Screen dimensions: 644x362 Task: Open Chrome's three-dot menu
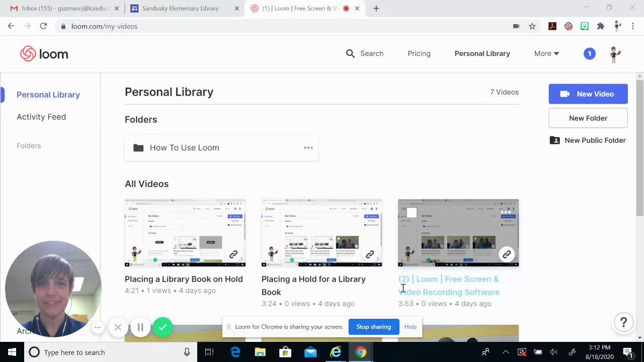point(633,26)
